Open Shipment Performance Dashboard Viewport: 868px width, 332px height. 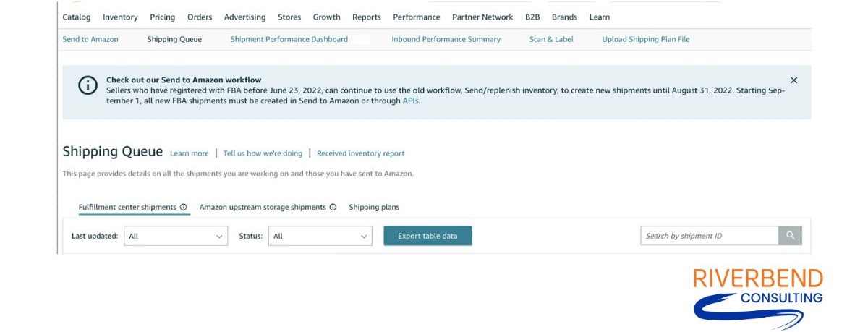pyautogui.click(x=289, y=39)
